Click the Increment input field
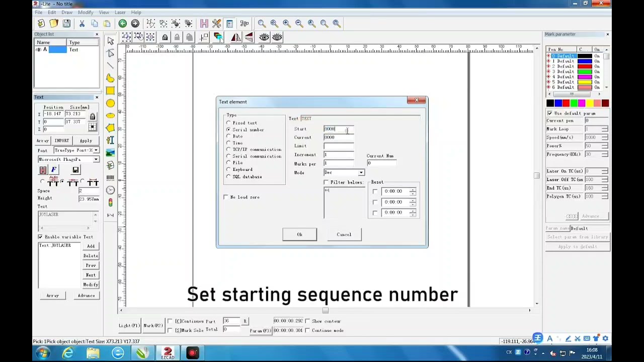Screen dimensions: 644x362 click(x=339, y=155)
